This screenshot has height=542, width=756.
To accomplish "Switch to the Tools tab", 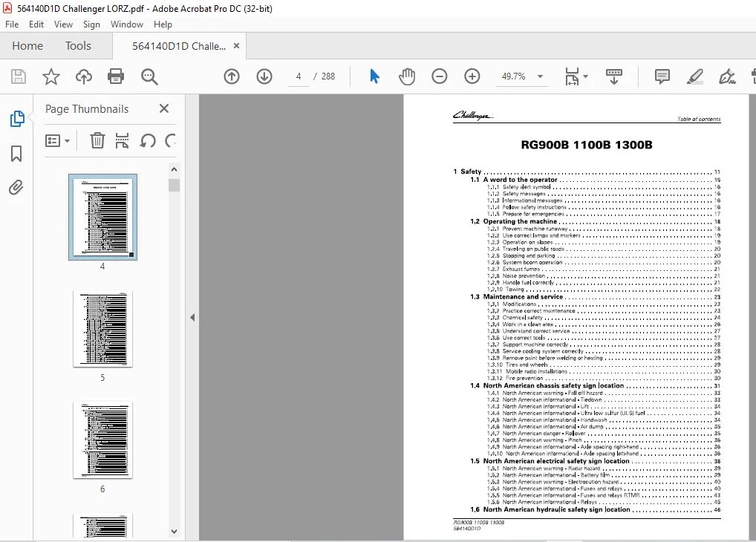I will click(78, 46).
